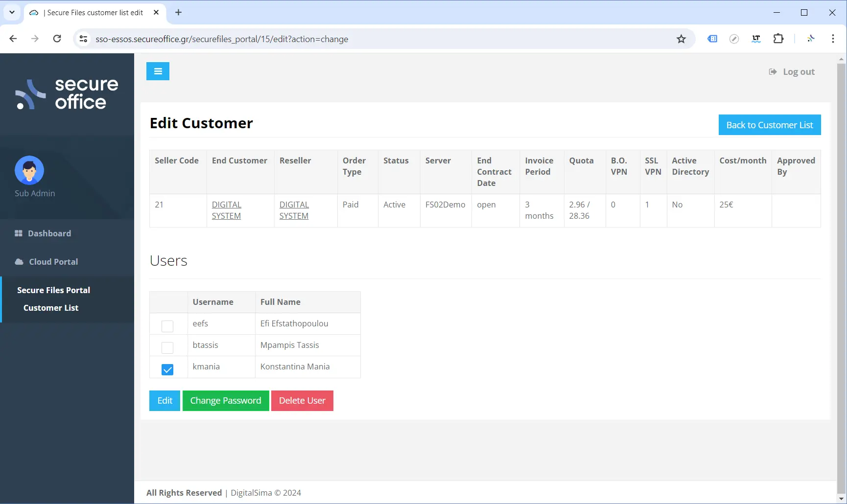
Task: Click the Edit Customer heading
Action: point(201,123)
